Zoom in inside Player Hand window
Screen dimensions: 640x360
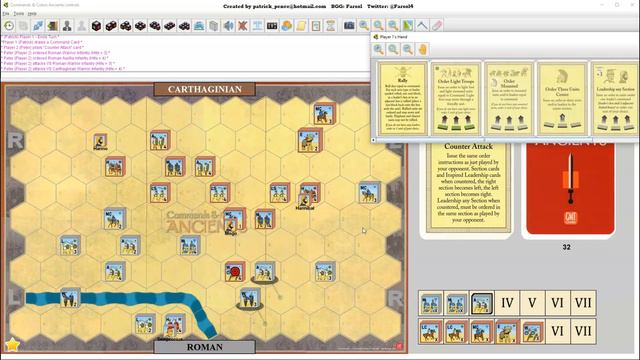(378, 49)
